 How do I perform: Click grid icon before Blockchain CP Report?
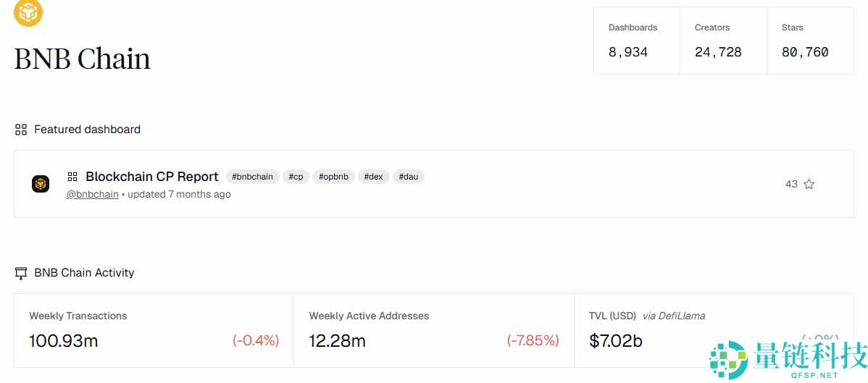pos(72,177)
